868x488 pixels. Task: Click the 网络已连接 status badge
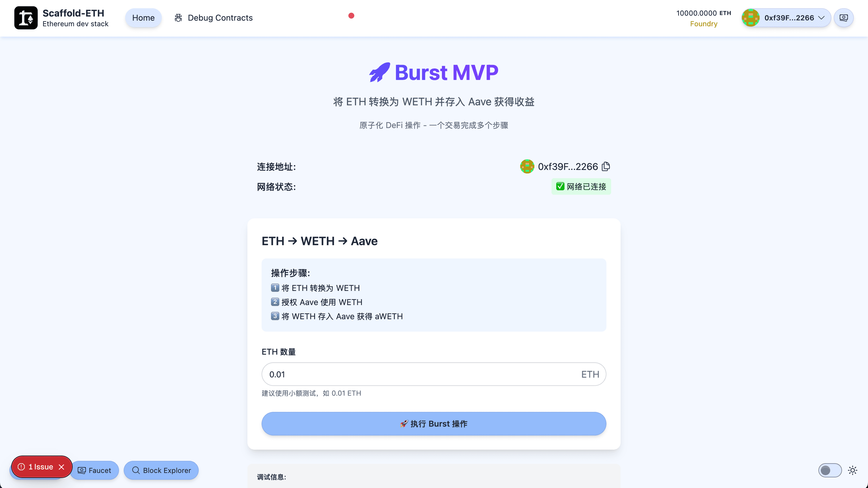click(581, 186)
